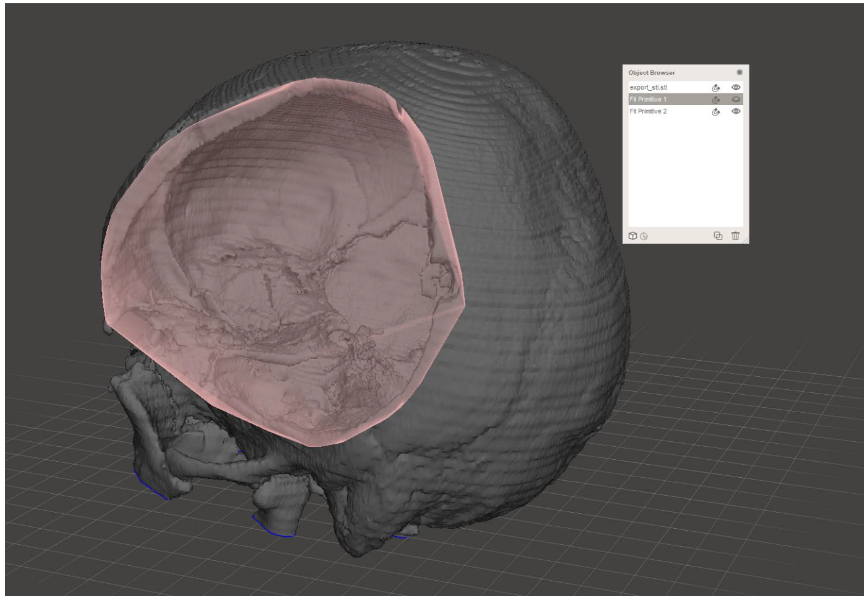Duplicate the selected object with the overlapping-squares icon
The height and width of the screenshot is (600, 868).
pyautogui.click(x=718, y=236)
